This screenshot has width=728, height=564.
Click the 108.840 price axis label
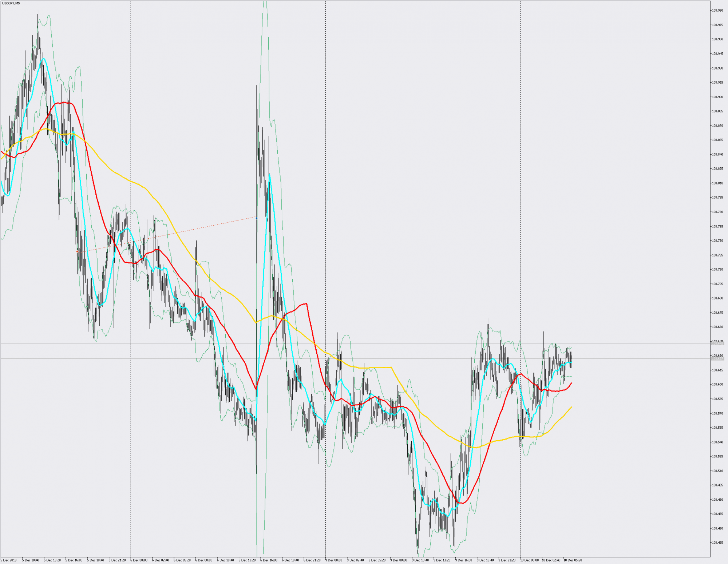pos(717,155)
